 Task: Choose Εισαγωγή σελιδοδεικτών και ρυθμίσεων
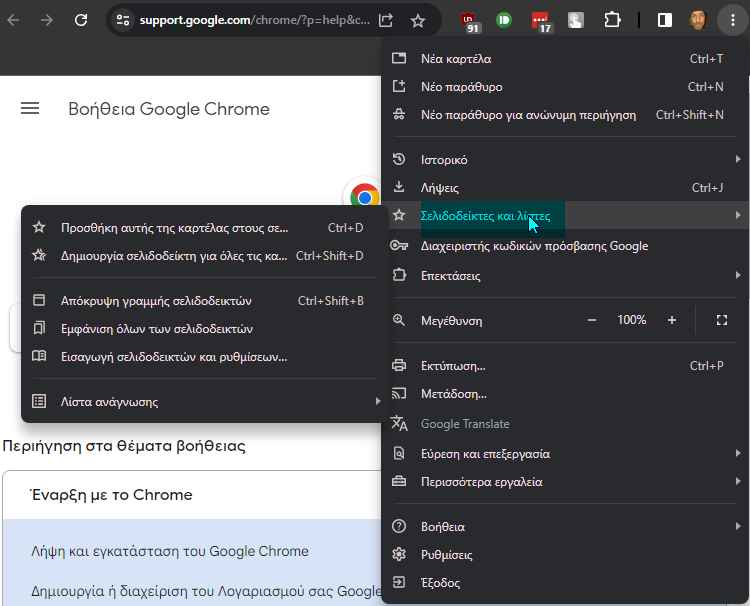[x=204, y=357]
